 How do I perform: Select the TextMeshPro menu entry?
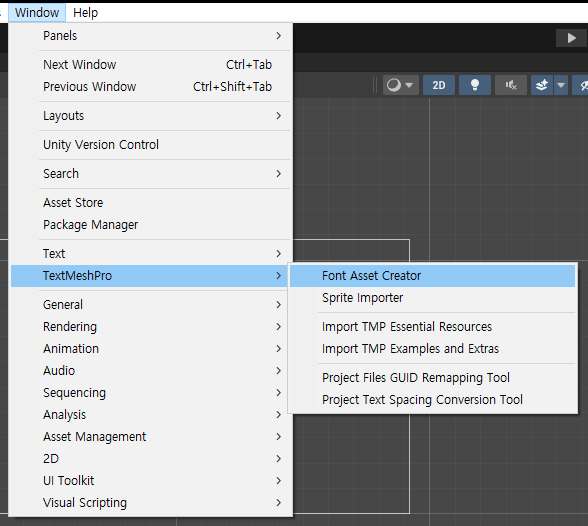150,276
